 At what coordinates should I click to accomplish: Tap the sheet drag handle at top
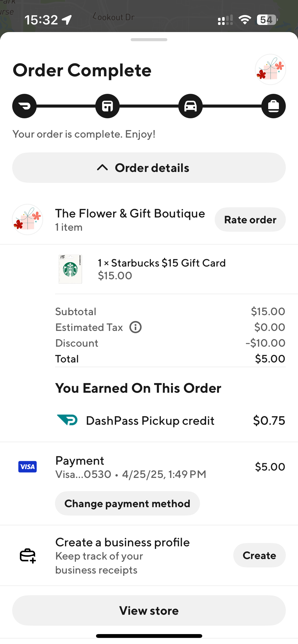click(149, 40)
